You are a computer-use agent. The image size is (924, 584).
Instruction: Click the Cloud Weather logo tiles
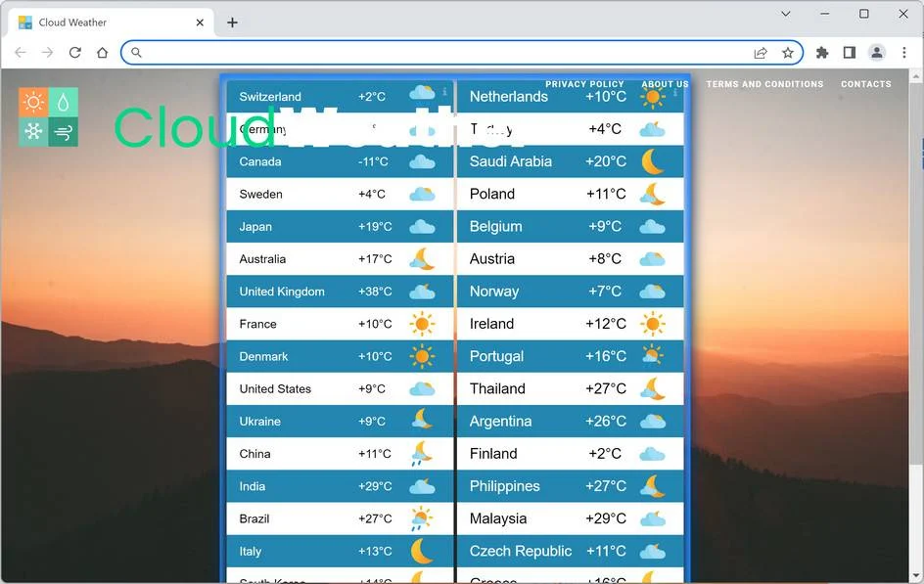pos(48,116)
